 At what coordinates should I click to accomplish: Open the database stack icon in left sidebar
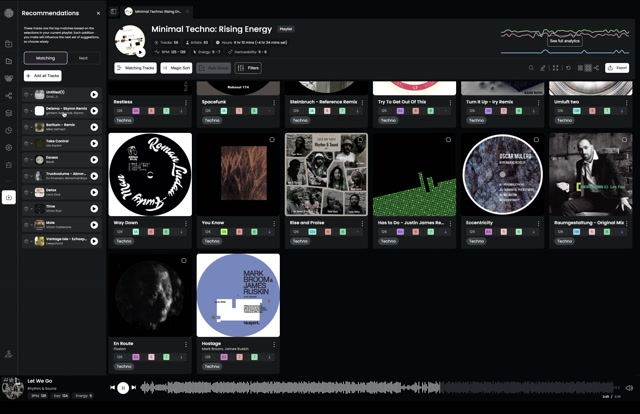pyautogui.click(x=9, y=113)
